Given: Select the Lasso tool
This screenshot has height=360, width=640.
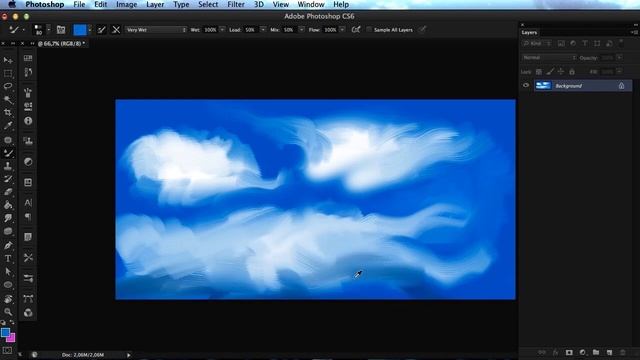Looking at the screenshot, I should point(8,87).
